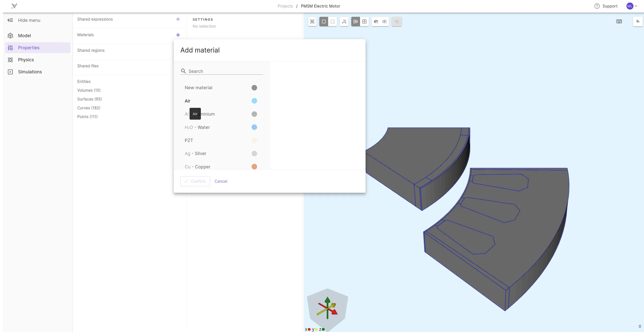Click the pale yellow PZT color swatch
Viewport: 644px width, 332px height.
(x=254, y=140)
